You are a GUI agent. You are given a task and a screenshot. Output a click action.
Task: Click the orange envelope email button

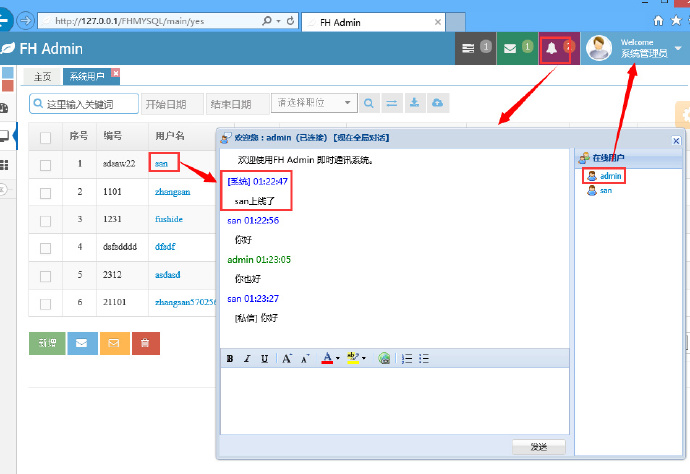(x=114, y=343)
